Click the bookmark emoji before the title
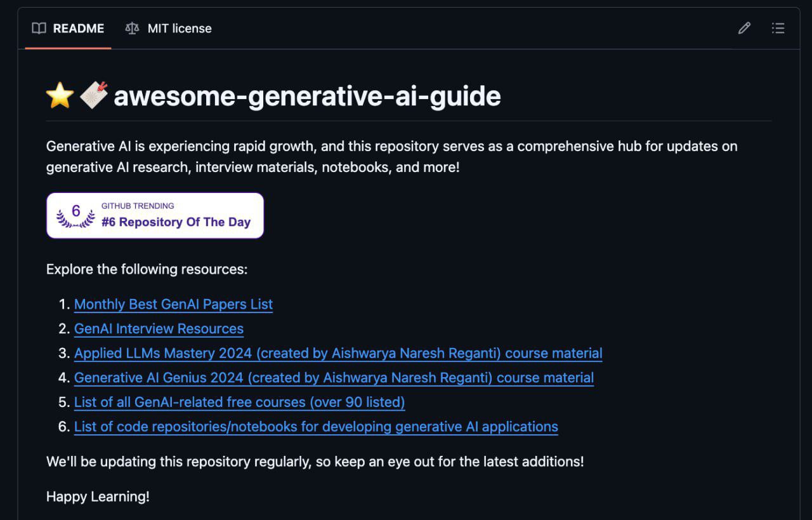This screenshot has height=520, width=812. [93, 96]
